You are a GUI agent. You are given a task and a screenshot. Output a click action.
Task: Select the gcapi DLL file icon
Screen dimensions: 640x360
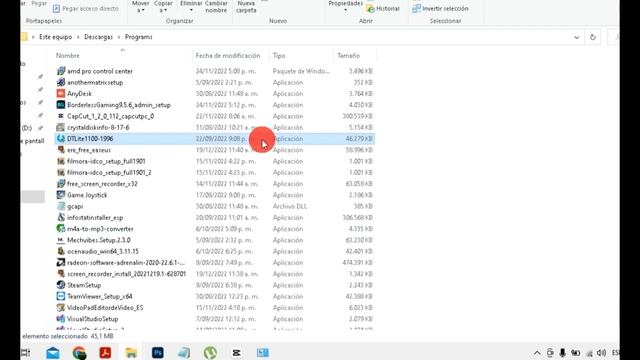click(x=61, y=206)
